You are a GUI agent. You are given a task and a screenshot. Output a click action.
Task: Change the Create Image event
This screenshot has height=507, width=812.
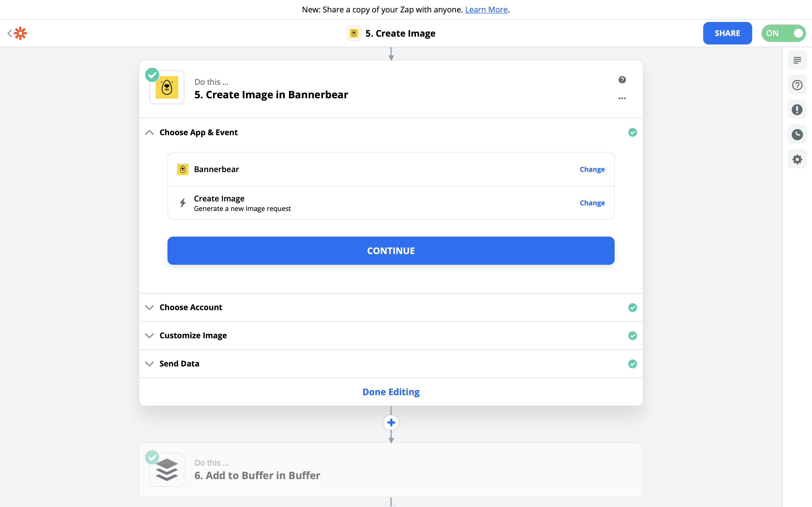tap(592, 203)
